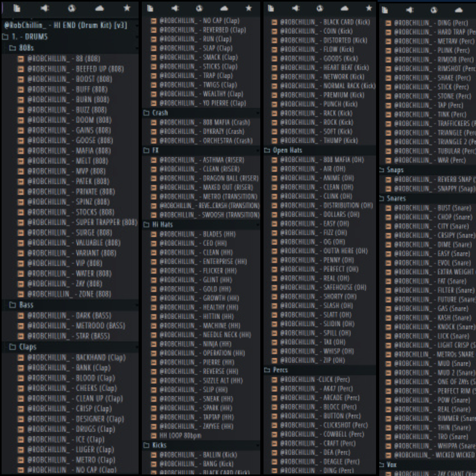Select the METROs SNARE sample
476x476 pixels.
(x=435, y=354)
